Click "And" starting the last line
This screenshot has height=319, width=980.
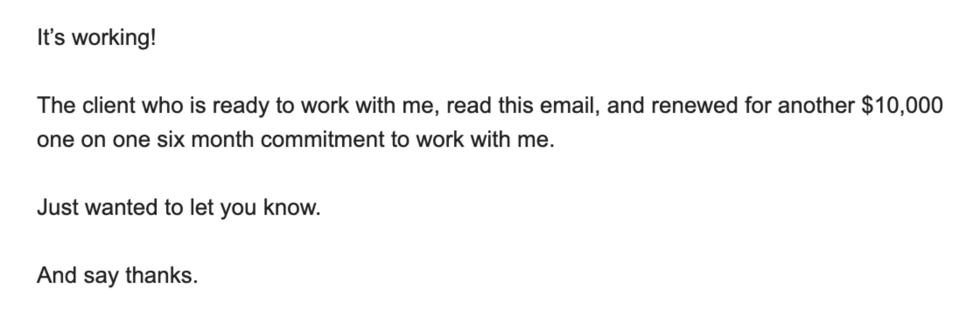point(56,276)
